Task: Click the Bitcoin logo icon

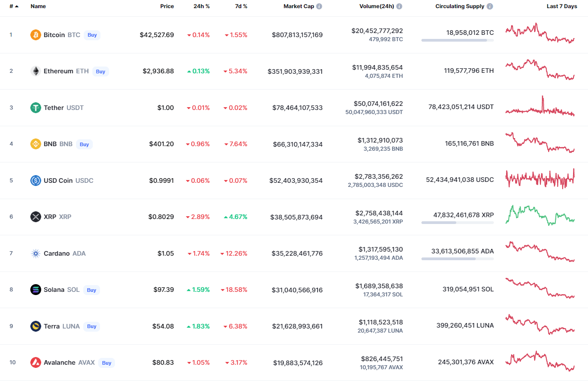Action: (x=35, y=35)
